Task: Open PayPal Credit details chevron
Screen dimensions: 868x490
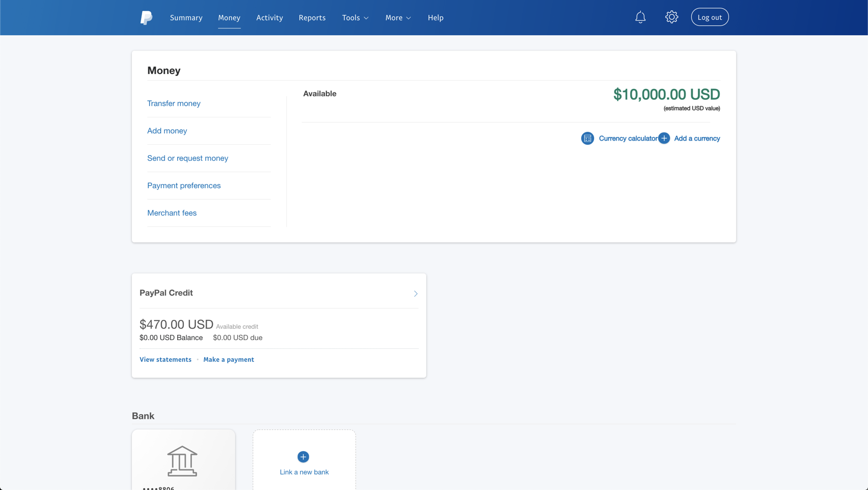Action: click(x=415, y=294)
